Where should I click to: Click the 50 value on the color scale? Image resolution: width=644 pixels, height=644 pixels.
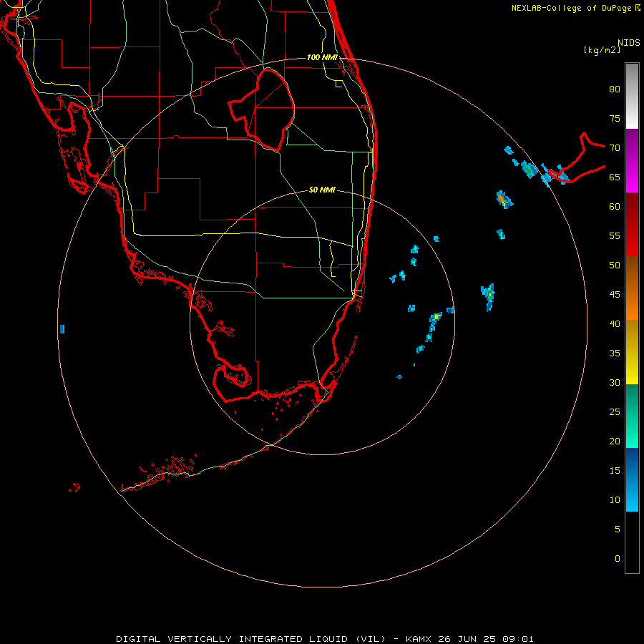(615, 265)
